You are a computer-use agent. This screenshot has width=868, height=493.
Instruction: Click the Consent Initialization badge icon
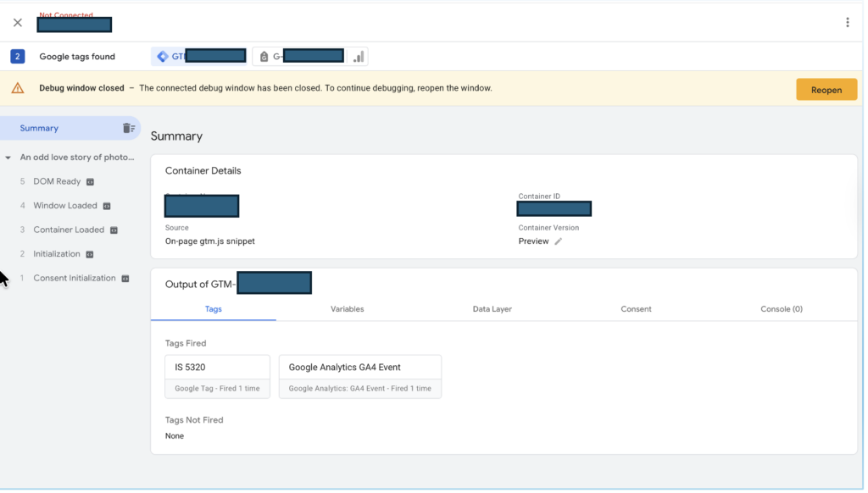coord(125,279)
